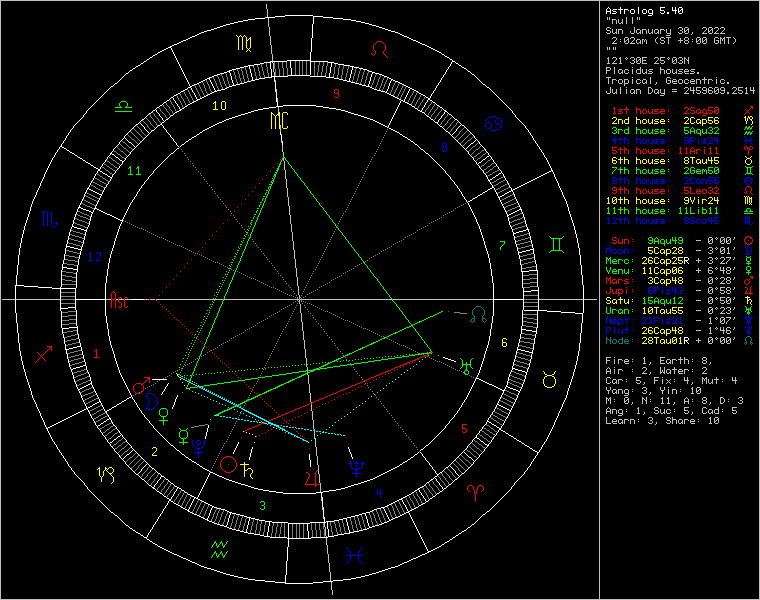Click the Taurus glyph in the zodiac ring
Screen dimensions: 760x600
coord(549,380)
